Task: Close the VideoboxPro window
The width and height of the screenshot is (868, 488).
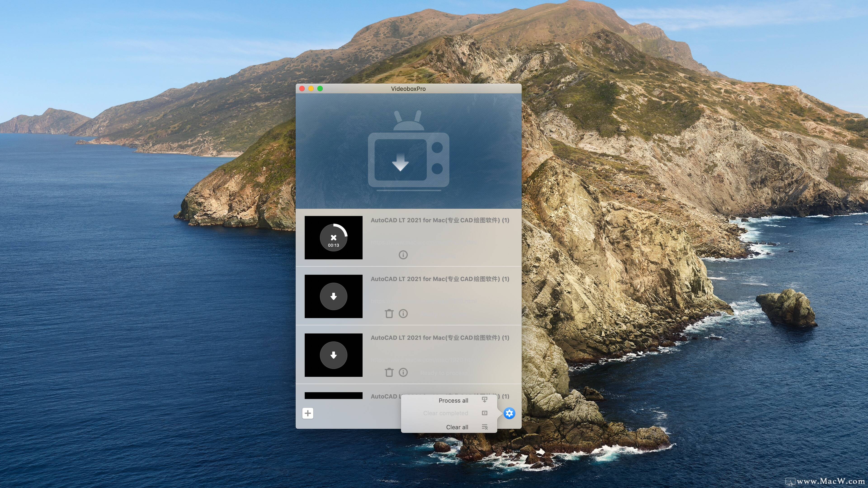Action: (302, 89)
